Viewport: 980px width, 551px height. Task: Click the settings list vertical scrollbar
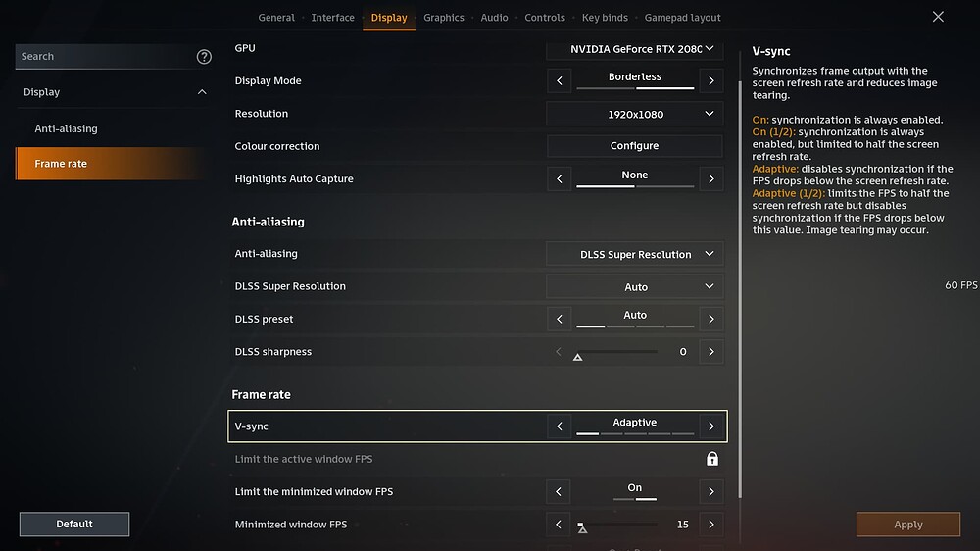point(741,289)
